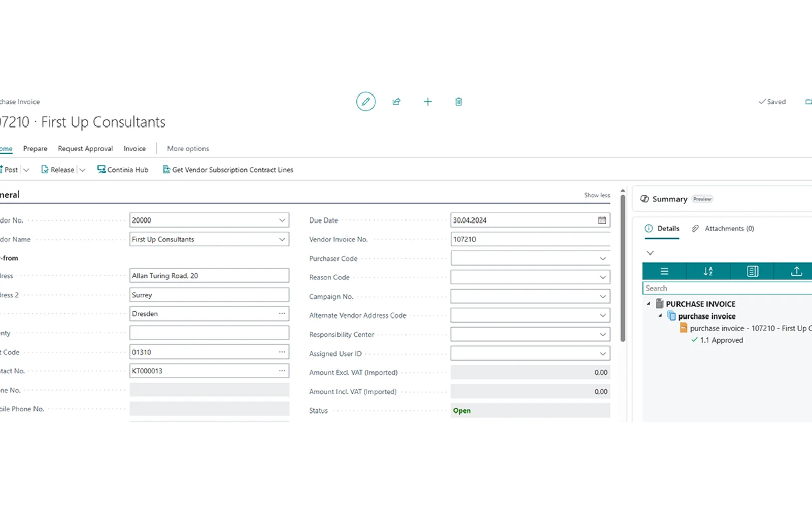Open lookup dots for 01310 code field

[x=282, y=352]
